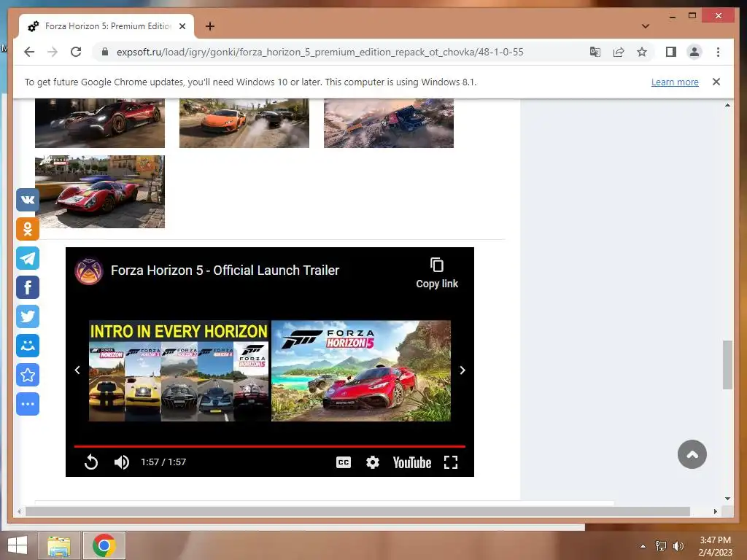
Task: Copy the video link
Action: pyautogui.click(x=437, y=273)
